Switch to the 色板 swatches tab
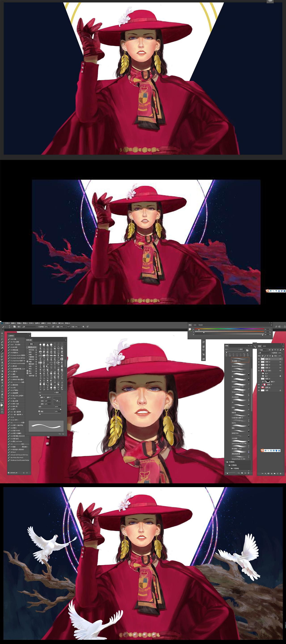Image resolution: width=286 pixels, height=644 pixels. coord(195,325)
